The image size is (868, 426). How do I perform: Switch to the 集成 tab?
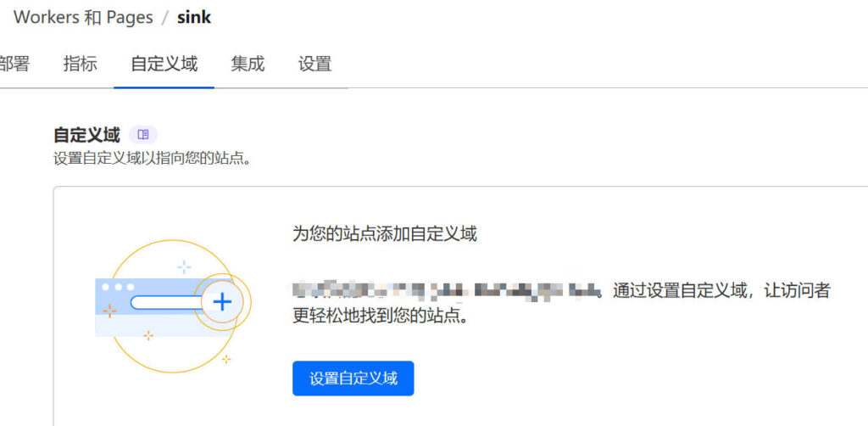[248, 64]
